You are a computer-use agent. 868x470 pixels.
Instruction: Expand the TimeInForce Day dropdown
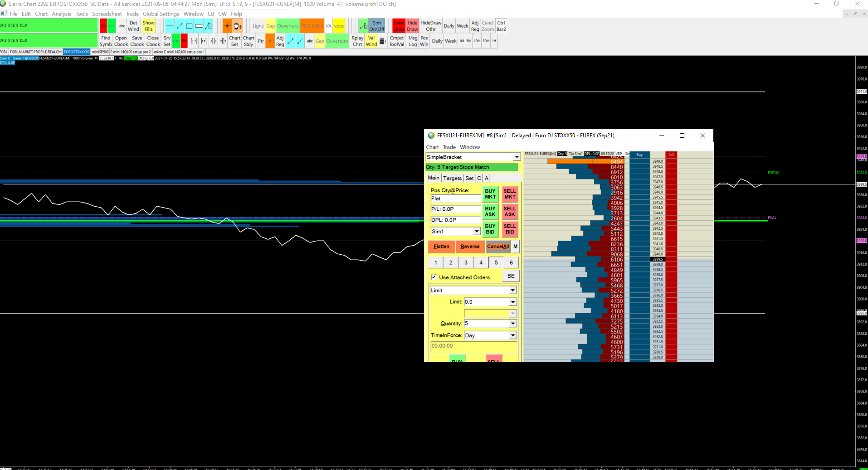coord(512,335)
